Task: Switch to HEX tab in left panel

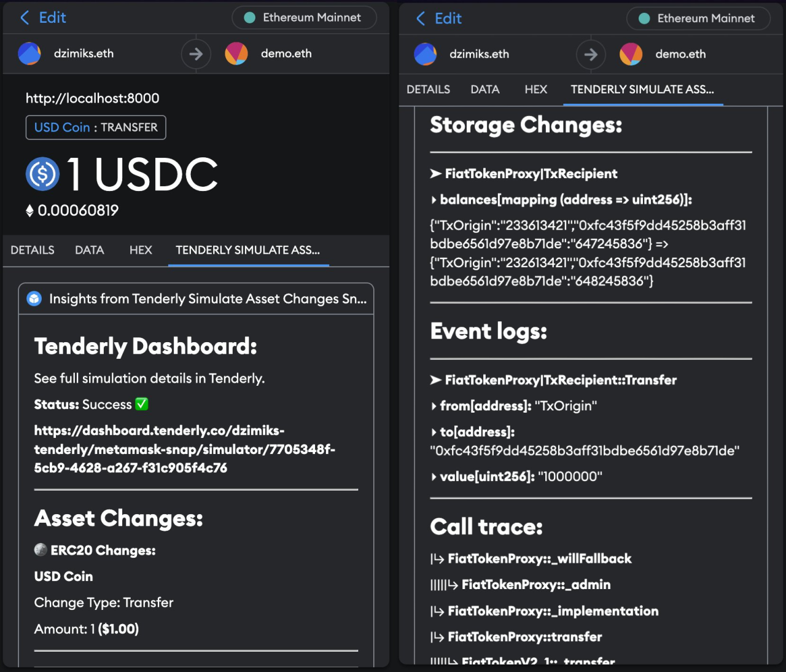Action: (x=141, y=250)
